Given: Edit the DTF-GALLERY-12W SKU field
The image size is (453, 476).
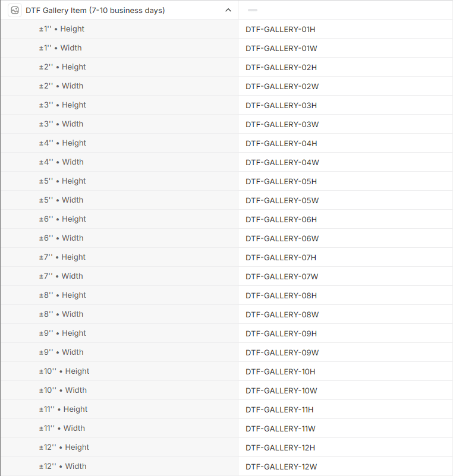Looking at the screenshot, I should [281, 466].
